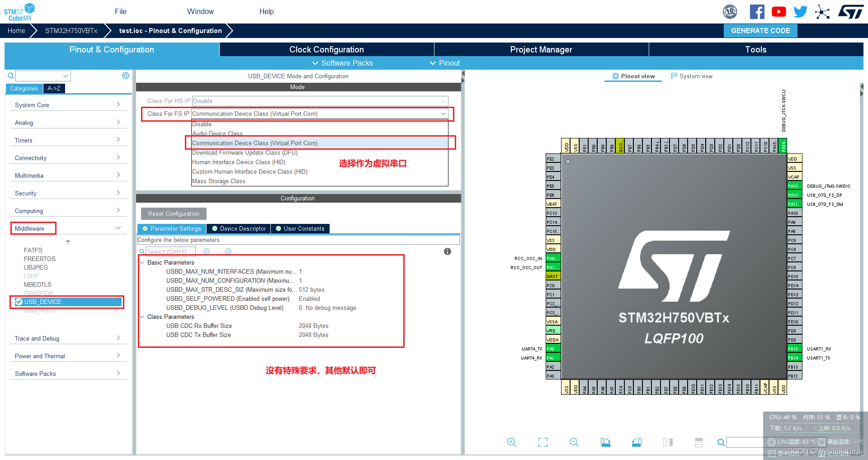The width and height of the screenshot is (868, 460).
Task: Show parameter info with the i icon
Action: (x=448, y=251)
